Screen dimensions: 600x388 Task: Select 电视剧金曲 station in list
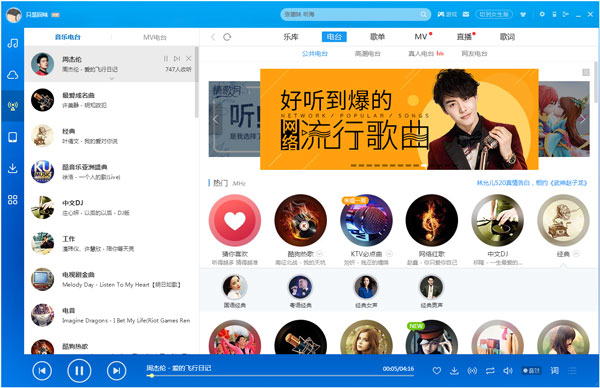(x=111, y=279)
